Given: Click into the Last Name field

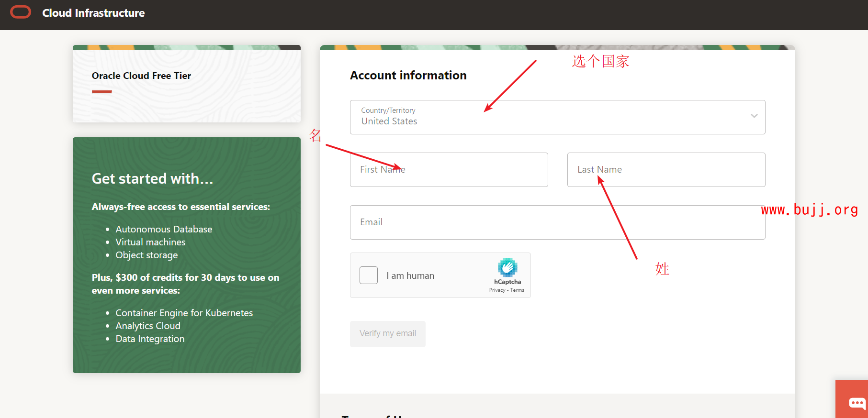Looking at the screenshot, I should click(665, 170).
